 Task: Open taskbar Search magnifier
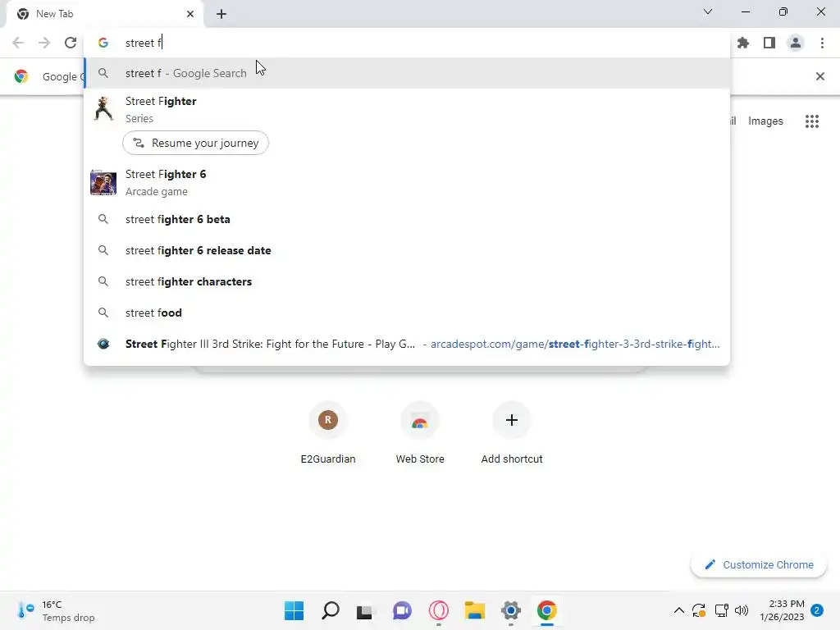330,610
